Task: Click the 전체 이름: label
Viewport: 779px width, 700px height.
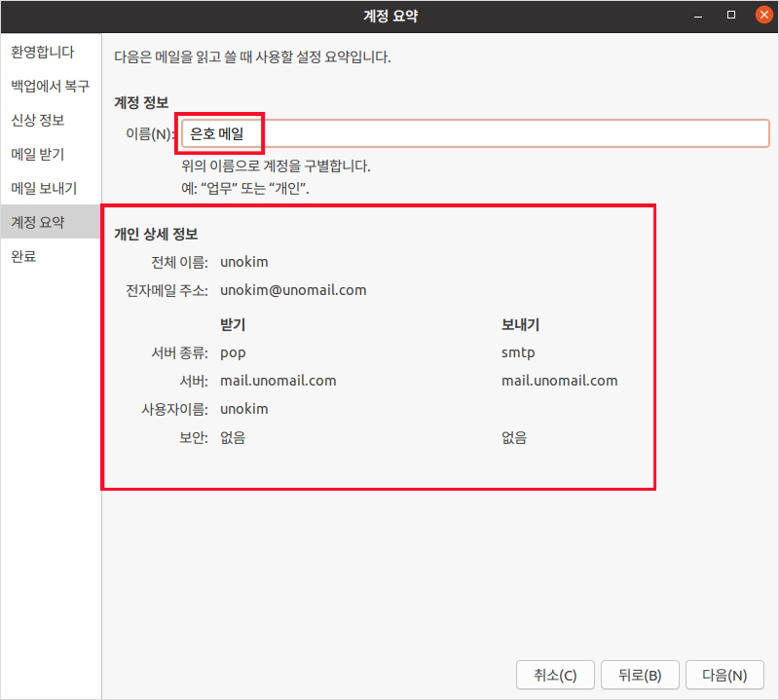Action: click(x=179, y=262)
